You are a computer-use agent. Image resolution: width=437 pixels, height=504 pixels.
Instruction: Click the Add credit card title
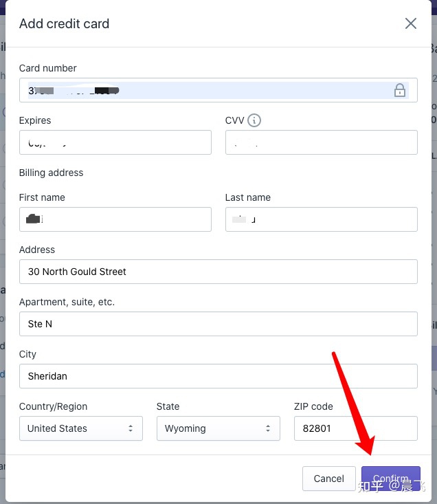point(64,23)
